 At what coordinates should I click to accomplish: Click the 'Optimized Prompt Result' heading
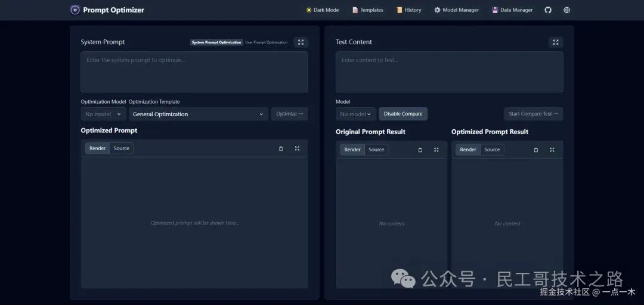coord(490,132)
